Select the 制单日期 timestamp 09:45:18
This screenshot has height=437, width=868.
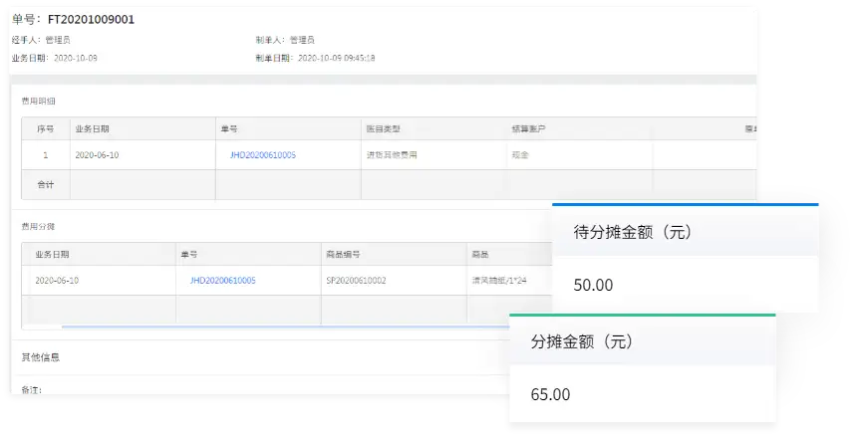[357, 58]
